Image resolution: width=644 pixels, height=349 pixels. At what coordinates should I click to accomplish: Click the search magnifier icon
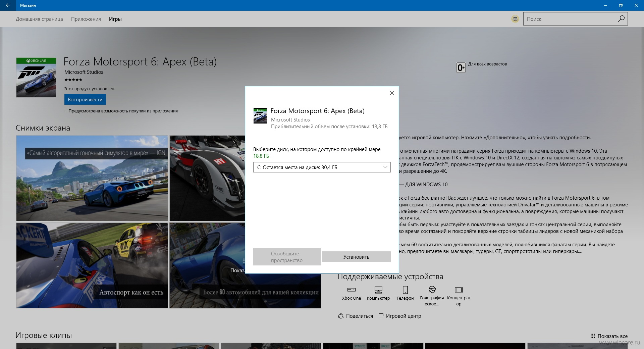(621, 19)
